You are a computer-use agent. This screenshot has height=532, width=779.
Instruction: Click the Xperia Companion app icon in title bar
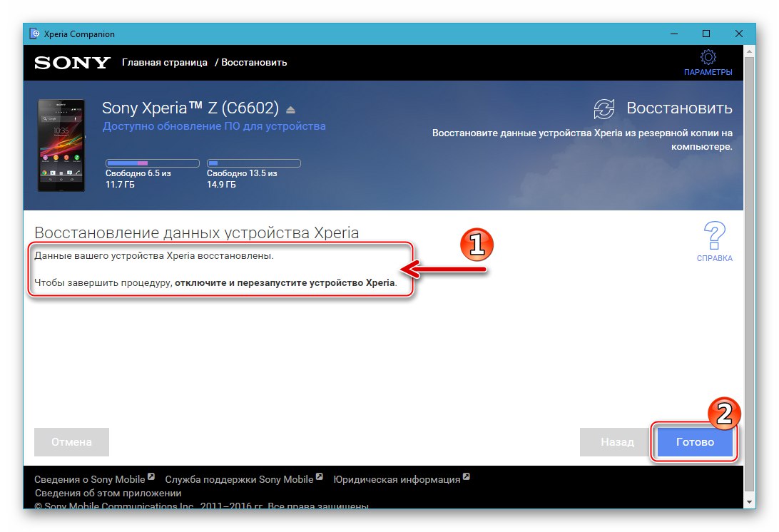(x=34, y=34)
